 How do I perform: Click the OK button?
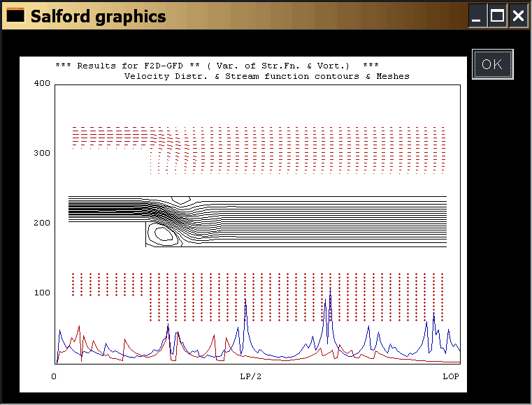click(492, 64)
